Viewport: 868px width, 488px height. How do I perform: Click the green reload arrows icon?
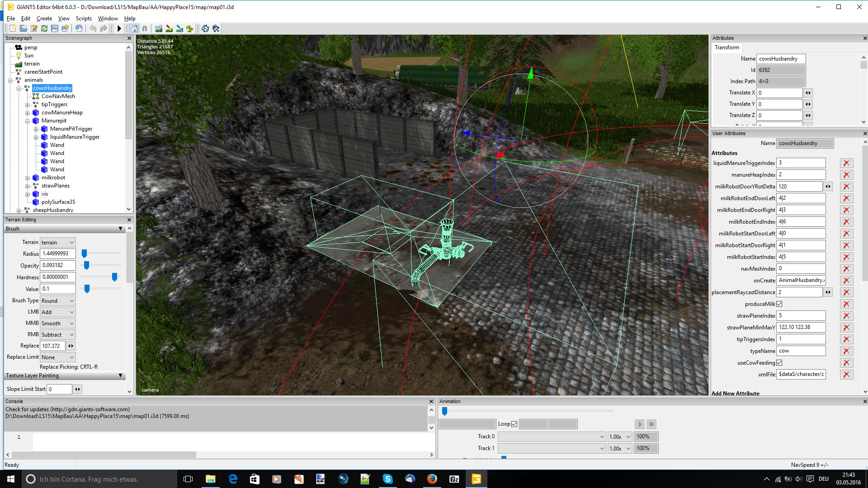click(44, 28)
